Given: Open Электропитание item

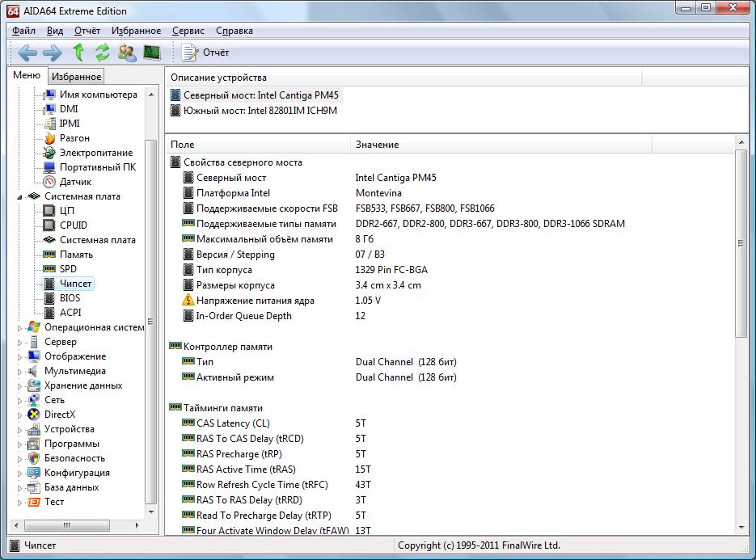Looking at the screenshot, I should coord(96,153).
